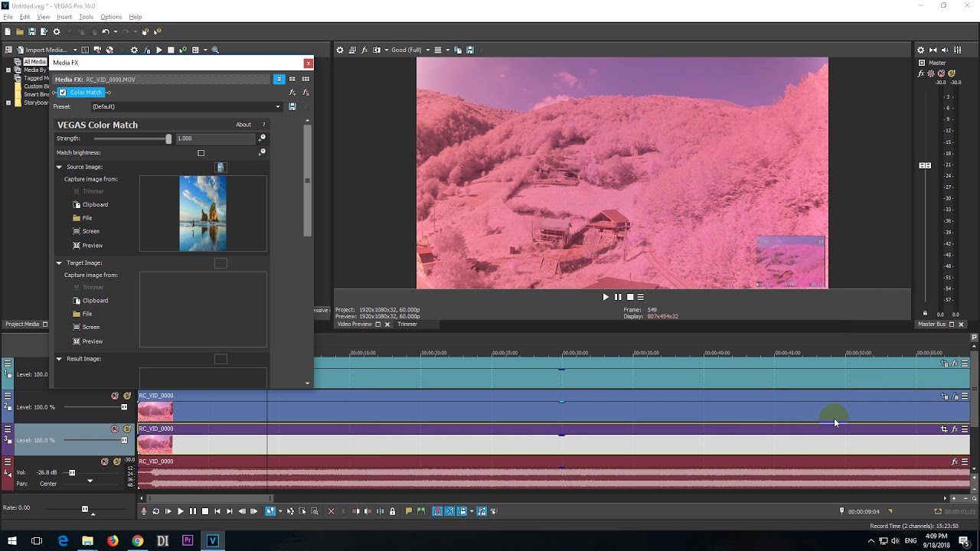Screen dimensions: 980x551
Task: Click preview Play button under video
Action: (x=606, y=297)
